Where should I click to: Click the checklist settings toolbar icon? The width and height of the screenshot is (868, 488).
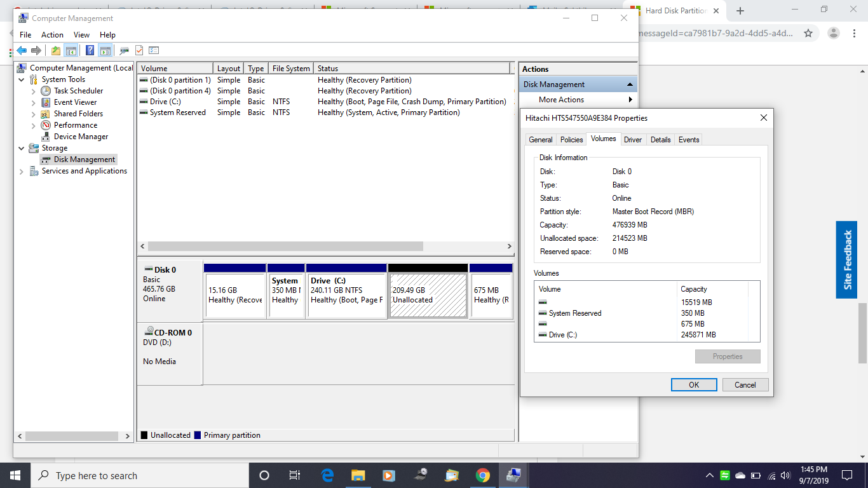[154, 51]
